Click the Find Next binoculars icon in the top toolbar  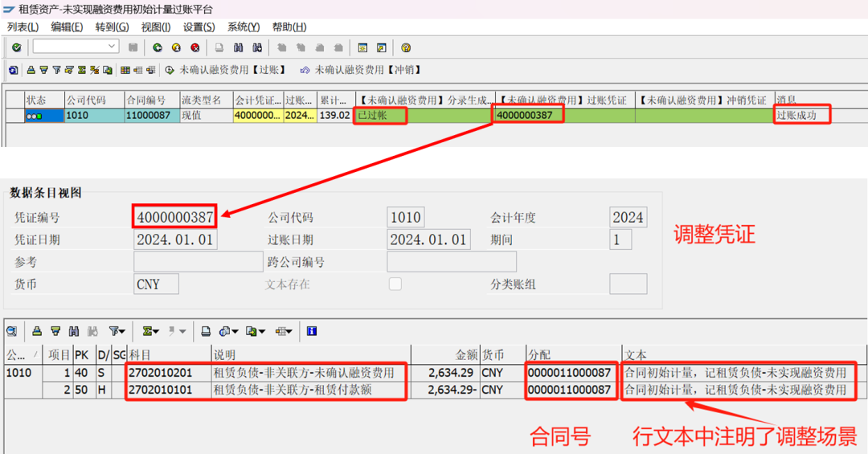point(257,47)
